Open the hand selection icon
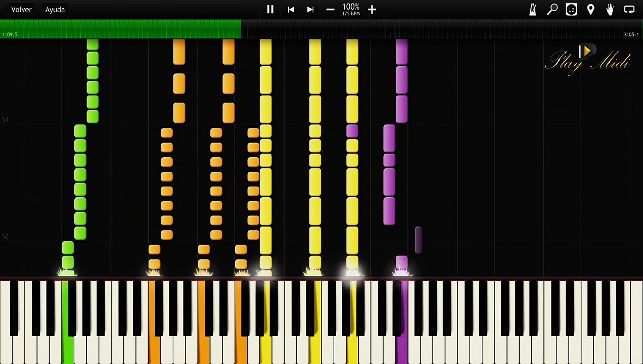Image resolution: width=643 pixels, height=364 pixels. (610, 9)
